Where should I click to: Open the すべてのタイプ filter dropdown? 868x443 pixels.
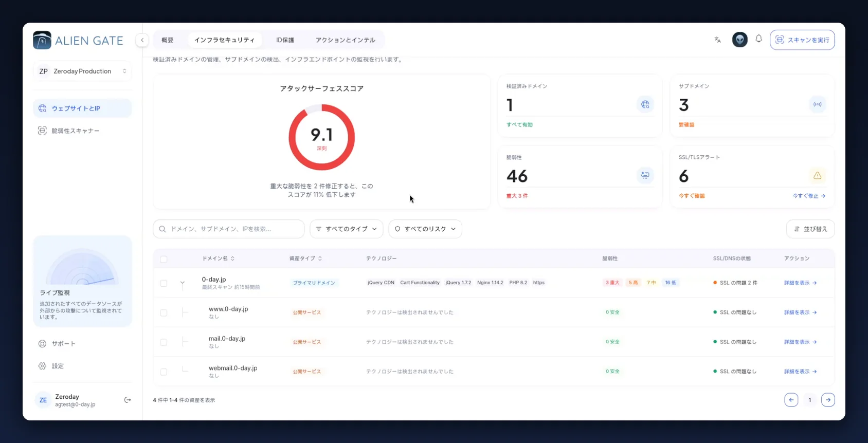coord(347,229)
